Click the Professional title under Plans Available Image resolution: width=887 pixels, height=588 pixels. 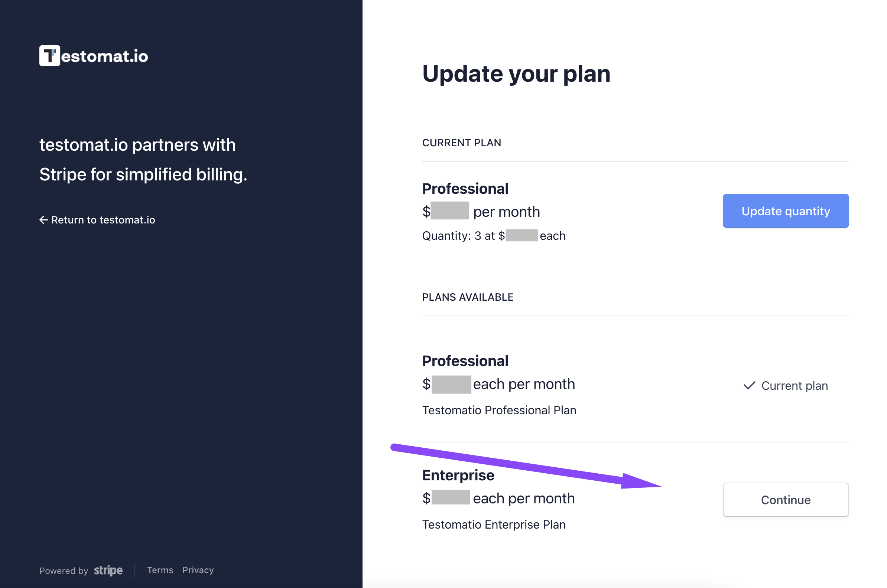(x=465, y=361)
